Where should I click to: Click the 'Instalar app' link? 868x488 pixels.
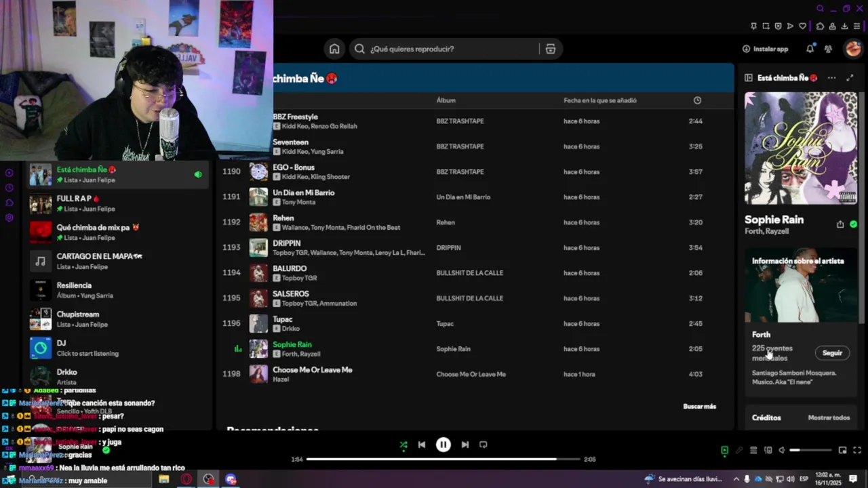(x=765, y=49)
